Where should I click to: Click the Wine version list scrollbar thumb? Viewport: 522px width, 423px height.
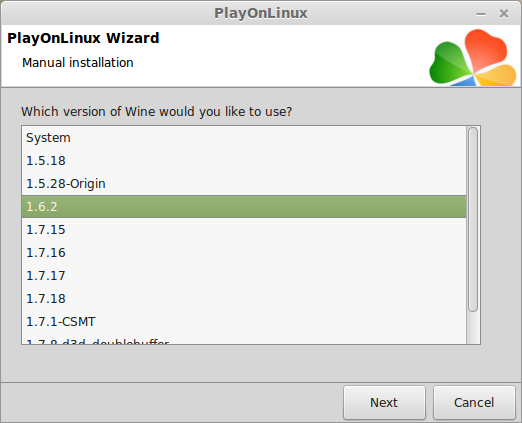473,220
